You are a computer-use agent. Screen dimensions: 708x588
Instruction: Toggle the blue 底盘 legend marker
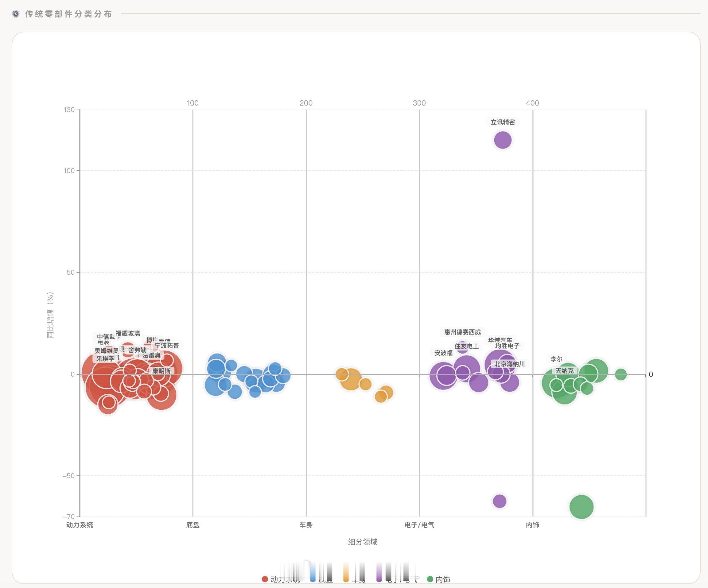(x=313, y=579)
